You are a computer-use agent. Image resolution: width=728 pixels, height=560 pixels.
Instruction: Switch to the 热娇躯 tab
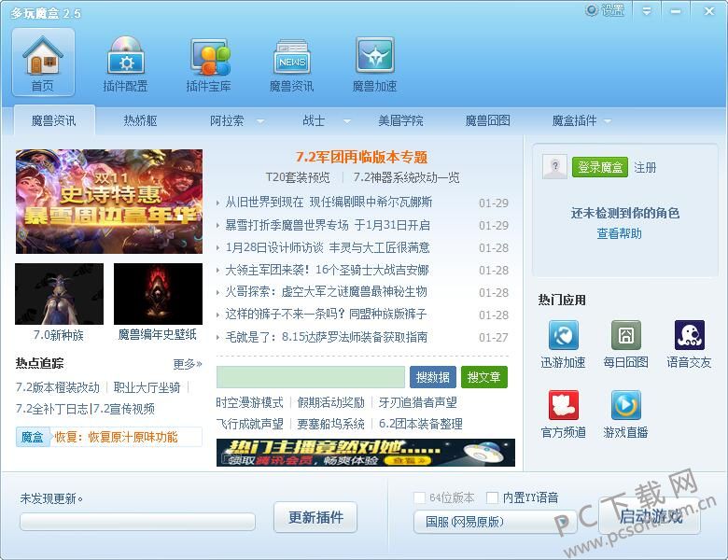[x=140, y=121]
